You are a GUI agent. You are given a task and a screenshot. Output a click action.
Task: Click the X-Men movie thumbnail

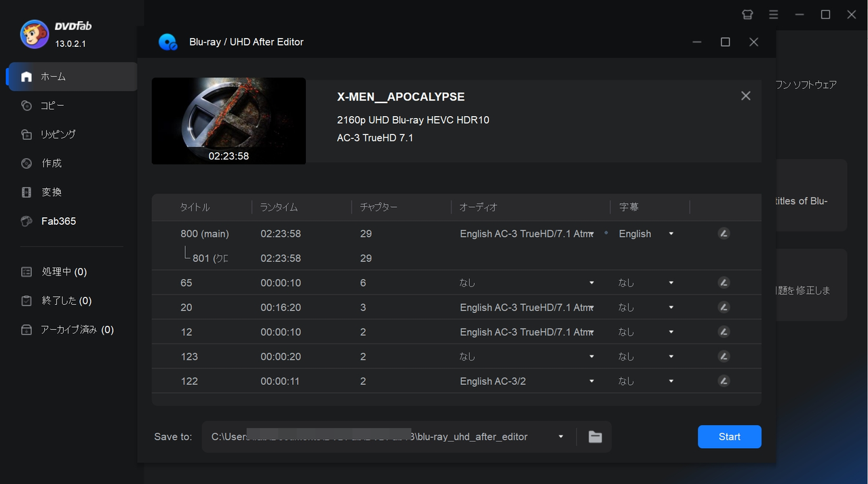[229, 121]
